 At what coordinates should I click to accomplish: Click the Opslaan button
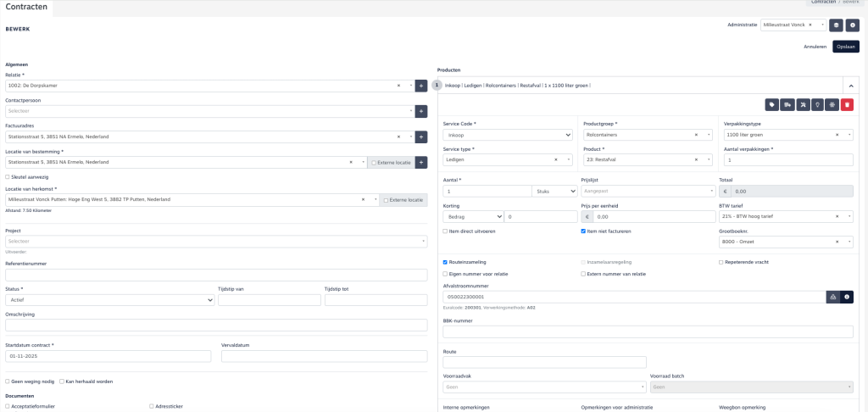coord(845,46)
